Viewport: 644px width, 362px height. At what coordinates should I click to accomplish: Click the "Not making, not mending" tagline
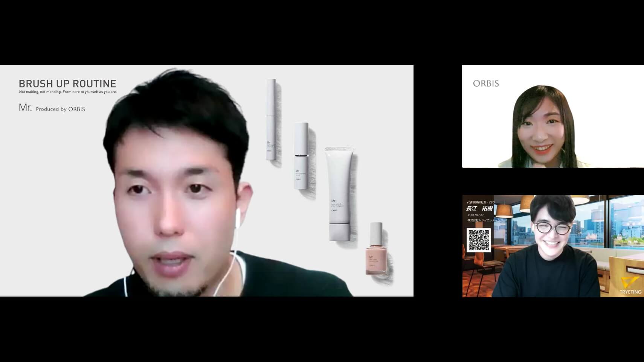pos(68,92)
